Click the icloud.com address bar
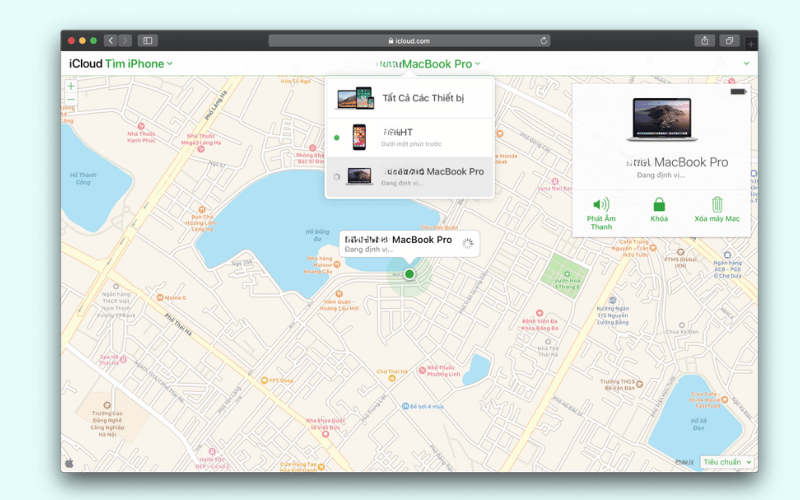This screenshot has width=800, height=500. pyautogui.click(x=409, y=41)
